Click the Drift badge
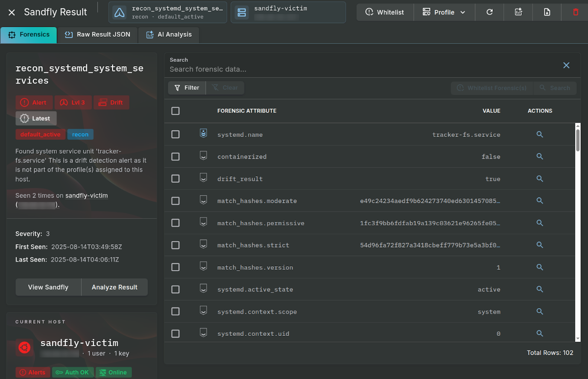The width and height of the screenshot is (588, 379). pyautogui.click(x=111, y=102)
